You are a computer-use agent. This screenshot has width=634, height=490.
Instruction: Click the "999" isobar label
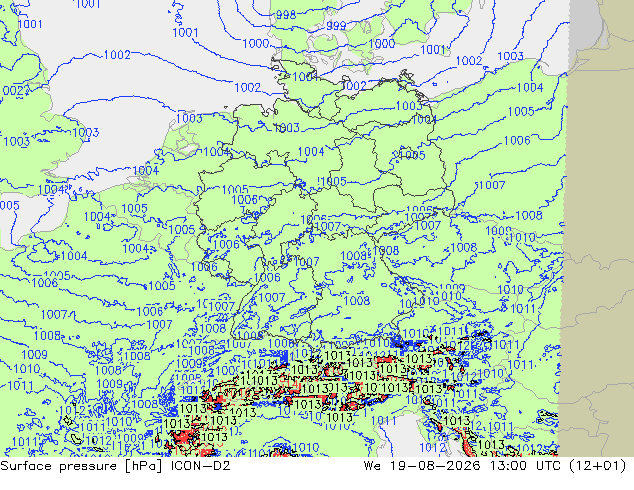tap(336, 26)
